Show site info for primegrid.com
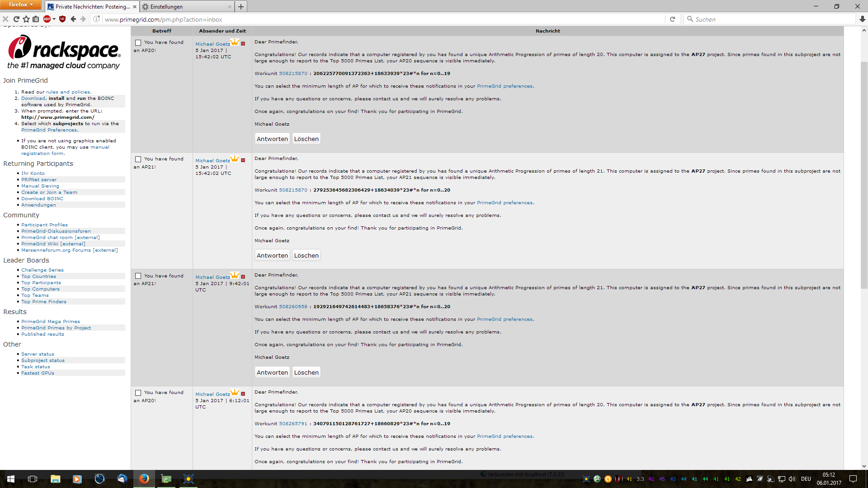Viewport: 868px width, 488px height. (x=96, y=19)
